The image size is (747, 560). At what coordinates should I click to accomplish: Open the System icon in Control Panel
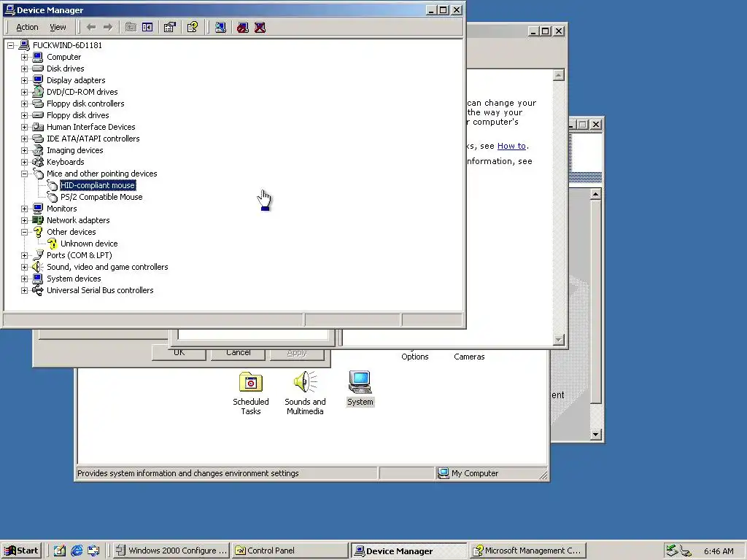tap(360, 389)
